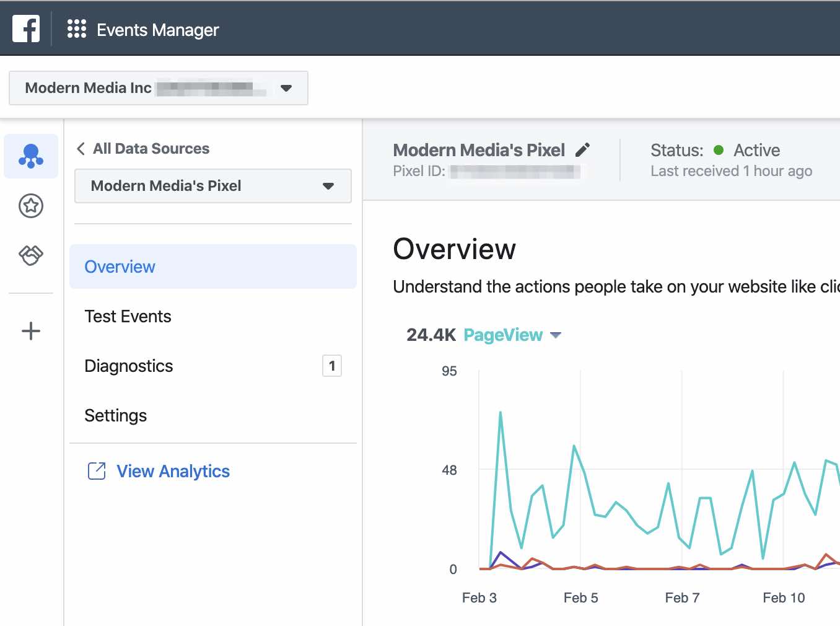The image size is (840, 626).
Task: Select the Data Sources sidebar icon
Action: coord(31,156)
